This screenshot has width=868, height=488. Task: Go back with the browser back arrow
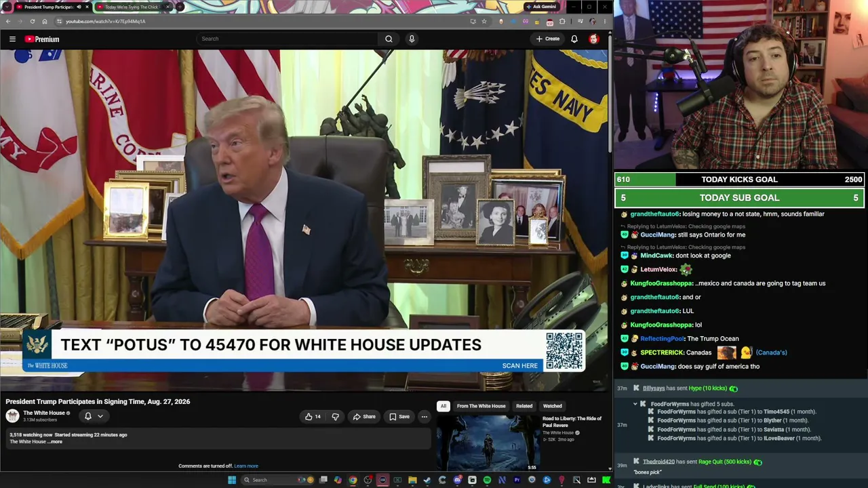tap(8, 21)
